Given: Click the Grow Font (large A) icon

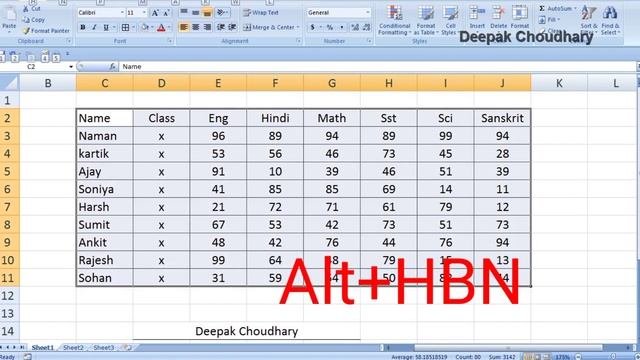Looking at the screenshot, I should 155,13.
